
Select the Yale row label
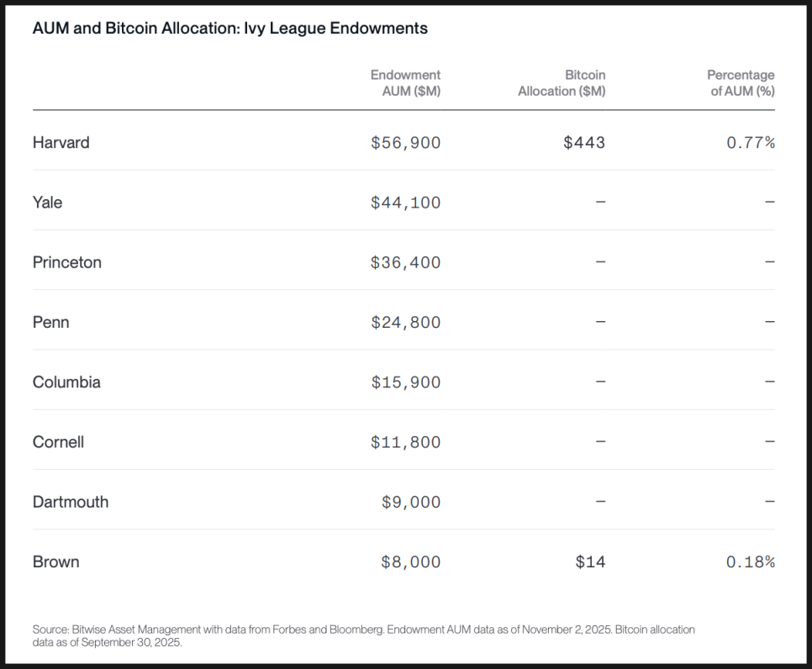tap(47, 203)
